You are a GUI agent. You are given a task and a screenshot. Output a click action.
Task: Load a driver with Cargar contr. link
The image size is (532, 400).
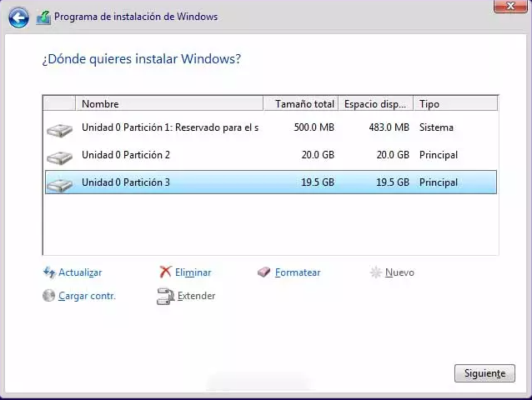87,296
